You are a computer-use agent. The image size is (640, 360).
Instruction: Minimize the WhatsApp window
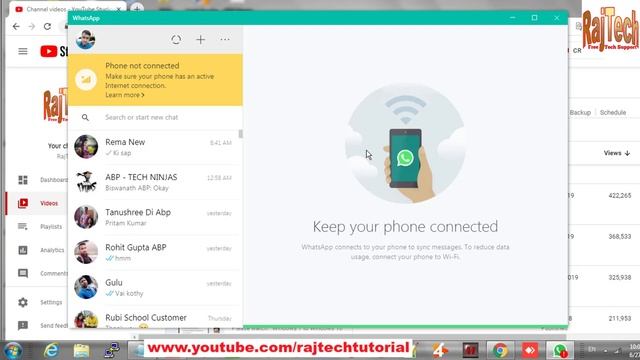513,18
